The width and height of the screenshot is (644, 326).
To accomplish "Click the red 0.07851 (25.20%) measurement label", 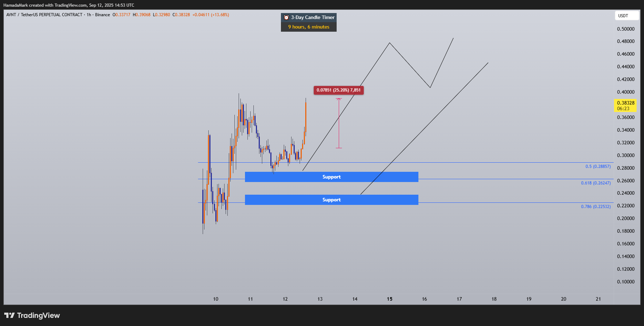I will tap(338, 90).
